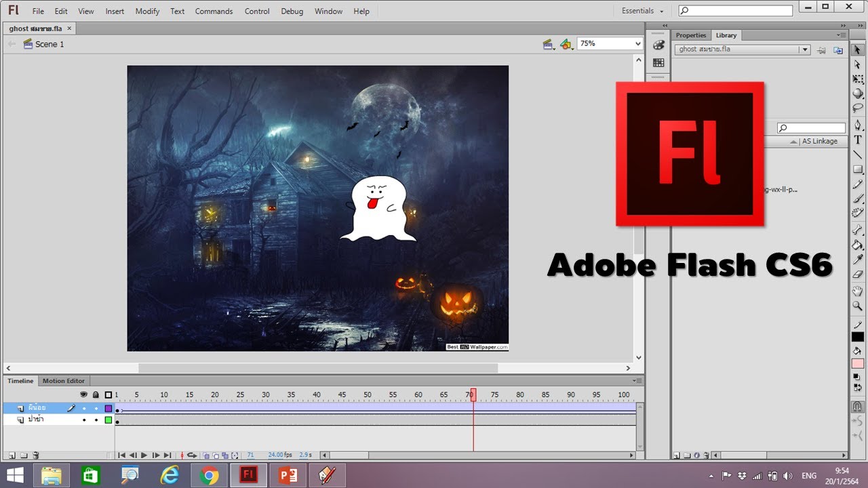Viewport: 868px width, 488px height.
Task: Switch to the Properties tab
Action: pyautogui.click(x=691, y=35)
